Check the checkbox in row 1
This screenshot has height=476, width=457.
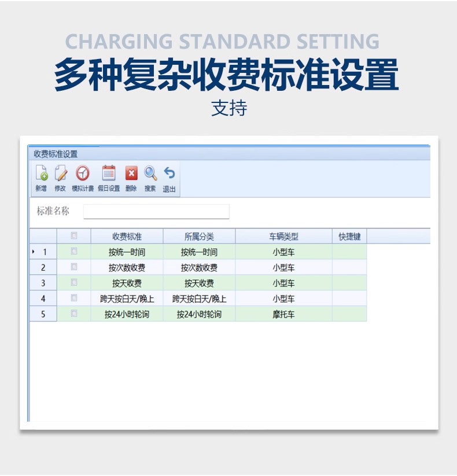(x=73, y=252)
